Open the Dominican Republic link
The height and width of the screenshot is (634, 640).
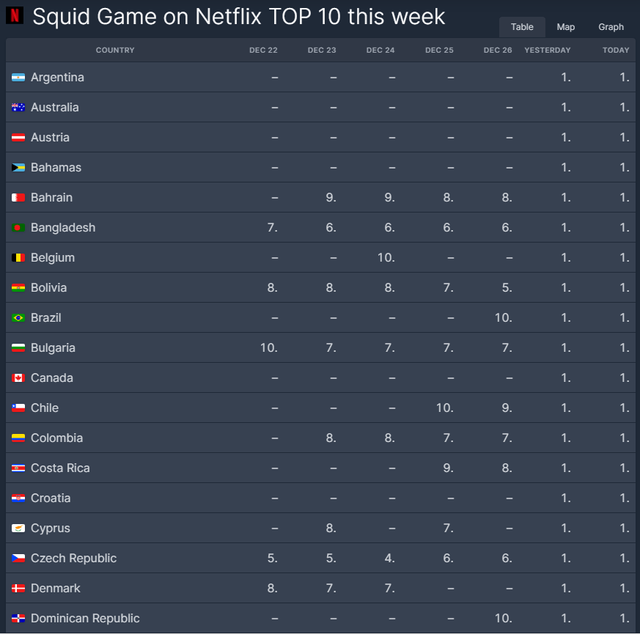[85, 618]
